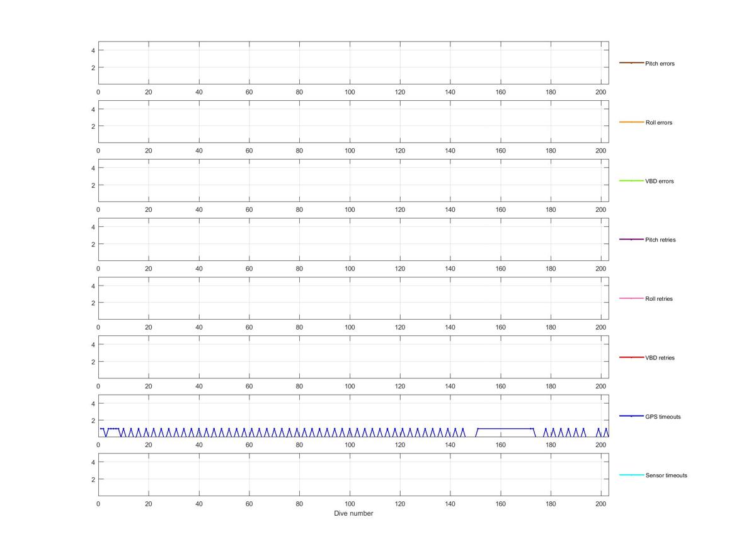Click green line sample beside VBD errors
The image size is (756, 558).
pyautogui.click(x=631, y=181)
